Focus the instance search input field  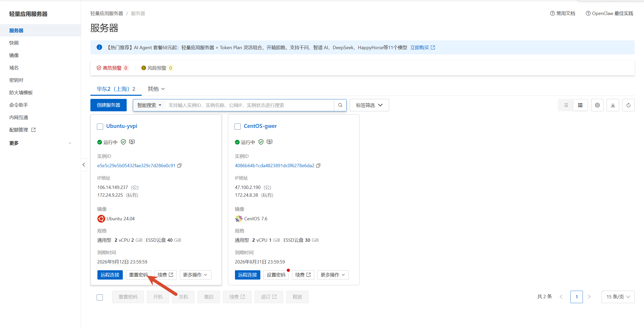249,105
